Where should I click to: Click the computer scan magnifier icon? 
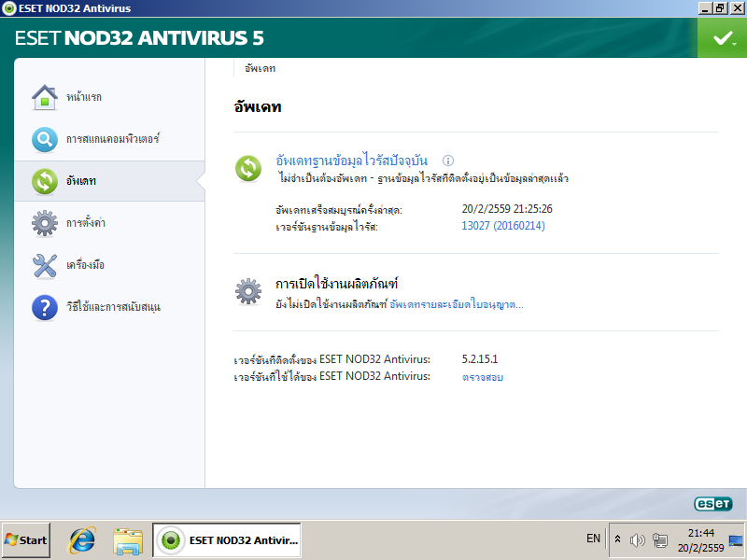coord(45,139)
